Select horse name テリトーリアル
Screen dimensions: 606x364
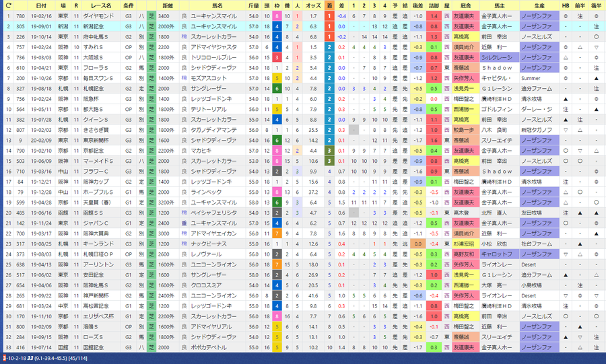pos(209,109)
